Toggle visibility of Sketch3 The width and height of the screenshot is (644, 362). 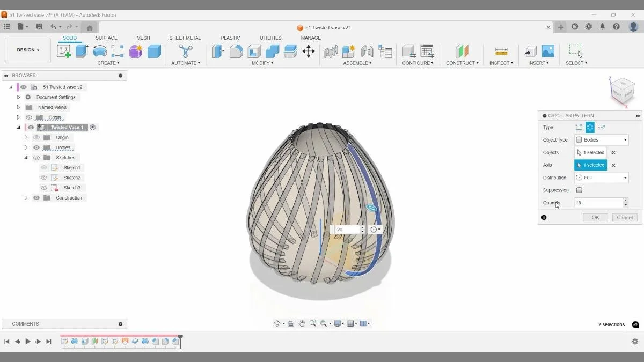(x=44, y=188)
